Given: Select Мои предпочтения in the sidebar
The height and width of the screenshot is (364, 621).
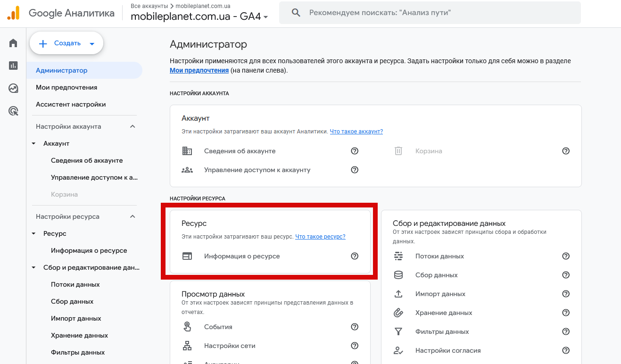Looking at the screenshot, I should point(66,87).
